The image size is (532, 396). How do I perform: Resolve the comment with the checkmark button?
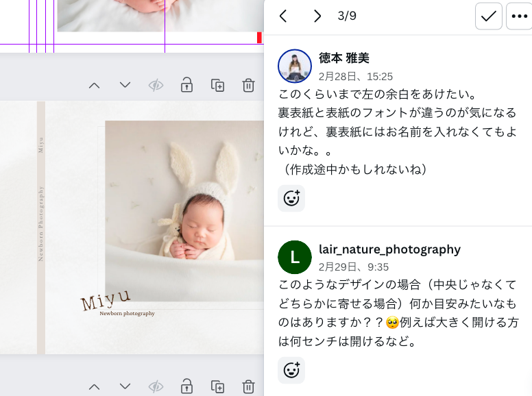(x=489, y=16)
